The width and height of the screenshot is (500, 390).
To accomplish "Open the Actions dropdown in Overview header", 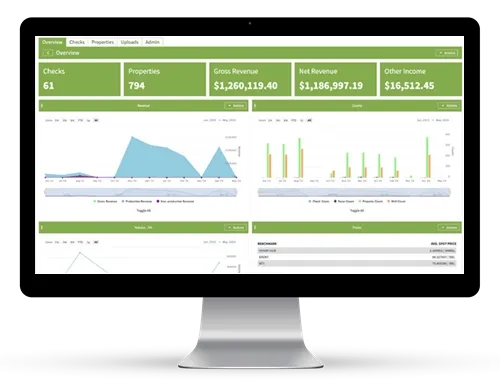I will point(447,53).
